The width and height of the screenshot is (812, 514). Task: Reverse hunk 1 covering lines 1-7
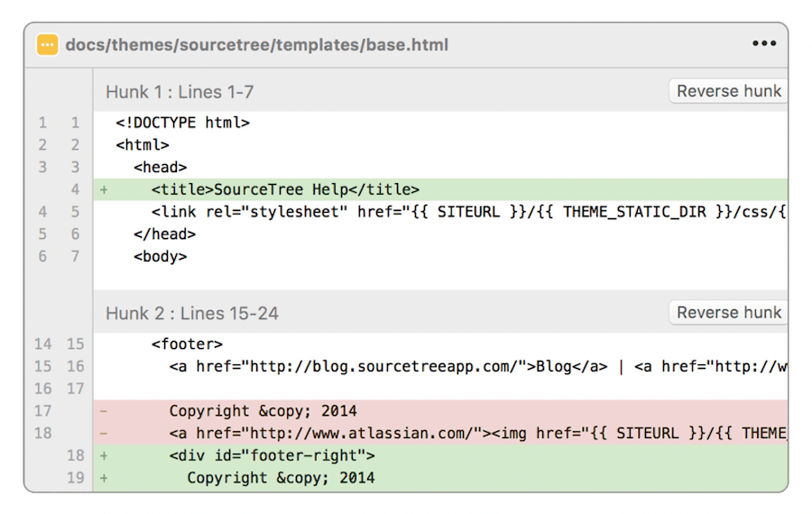pyautogui.click(x=728, y=91)
